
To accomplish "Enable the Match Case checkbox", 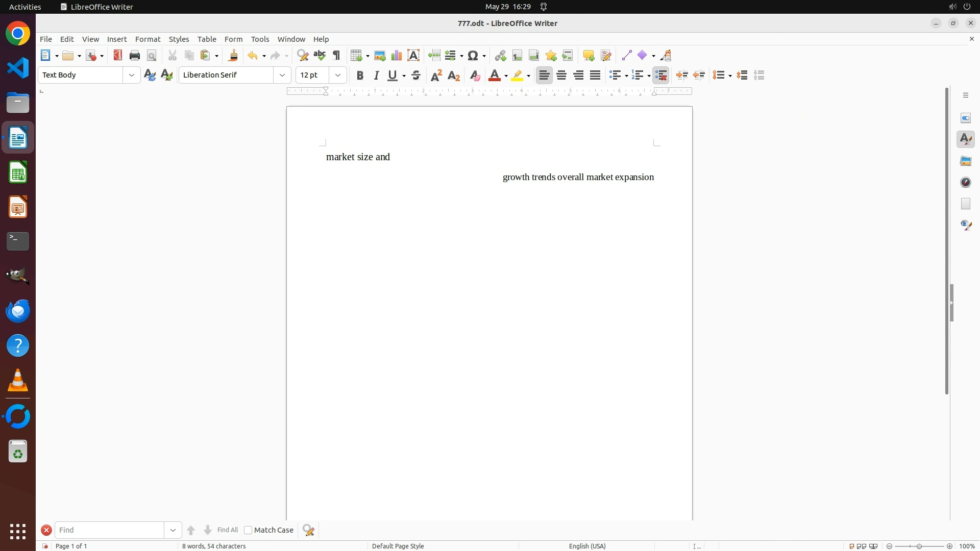I will (x=248, y=530).
